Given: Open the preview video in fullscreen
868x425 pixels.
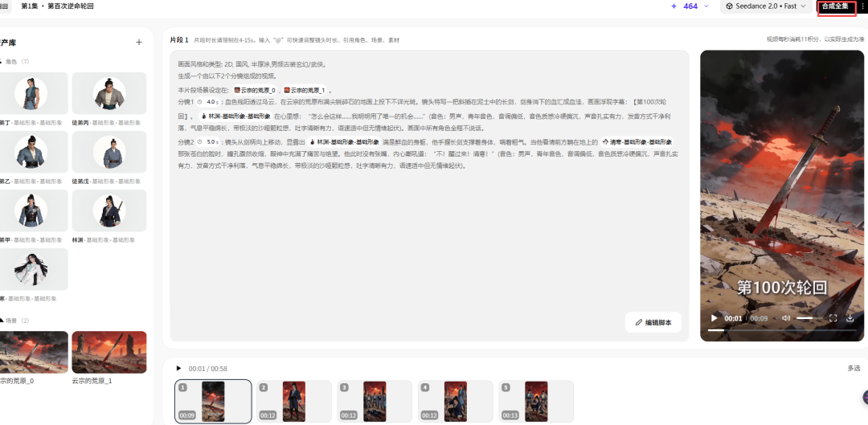Looking at the screenshot, I should [833, 318].
